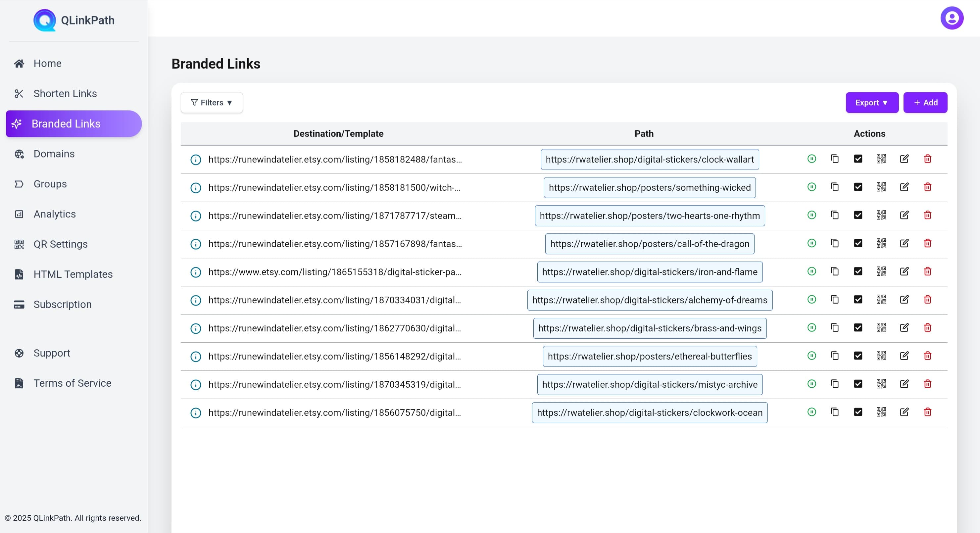Toggle the iron-and-flame row checkbox
980x533 pixels.
[x=858, y=271]
